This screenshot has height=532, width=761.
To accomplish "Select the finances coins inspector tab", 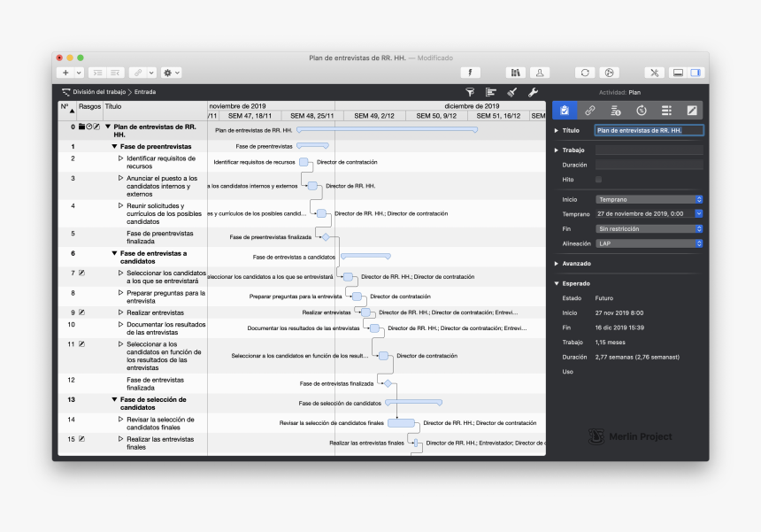I will [615, 111].
